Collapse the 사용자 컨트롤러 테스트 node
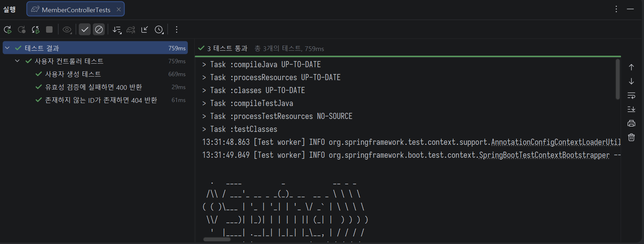 pyautogui.click(x=17, y=61)
